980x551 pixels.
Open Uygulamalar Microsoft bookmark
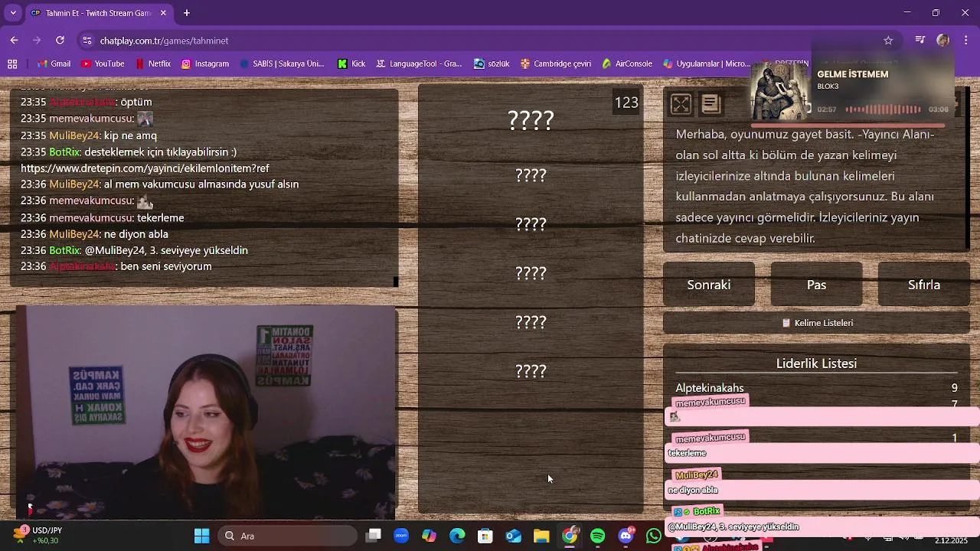(707, 64)
